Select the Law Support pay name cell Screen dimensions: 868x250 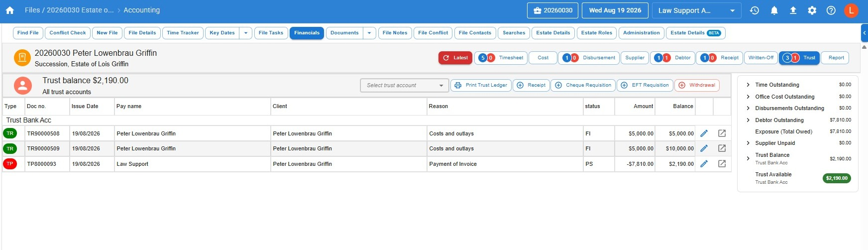192,164
